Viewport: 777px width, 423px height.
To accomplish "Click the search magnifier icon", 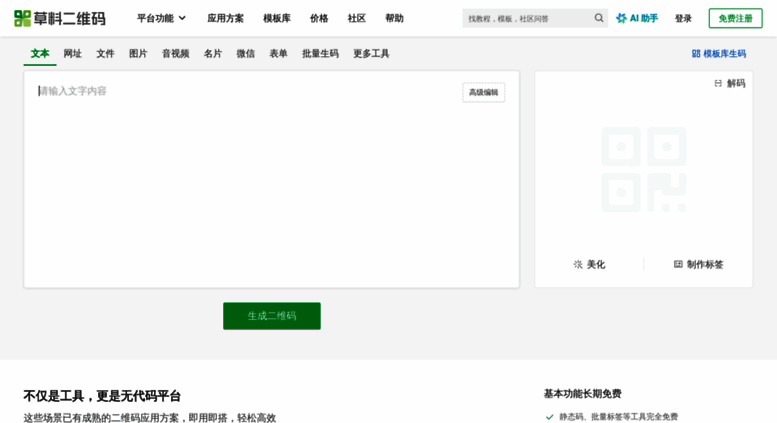I will coord(599,18).
